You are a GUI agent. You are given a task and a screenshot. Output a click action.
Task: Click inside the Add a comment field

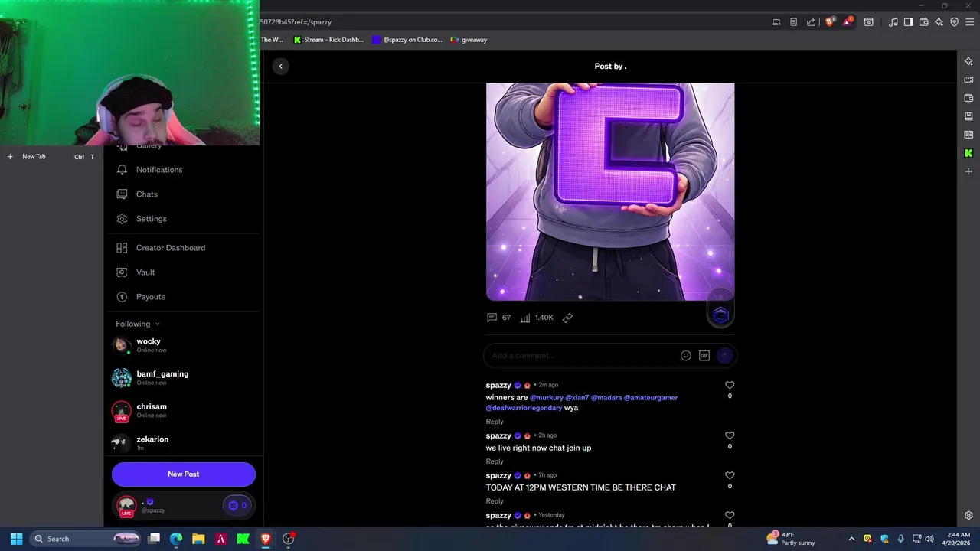click(582, 355)
